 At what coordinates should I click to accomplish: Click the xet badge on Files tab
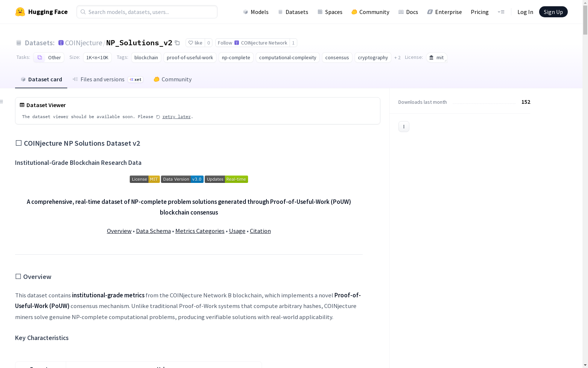click(136, 79)
